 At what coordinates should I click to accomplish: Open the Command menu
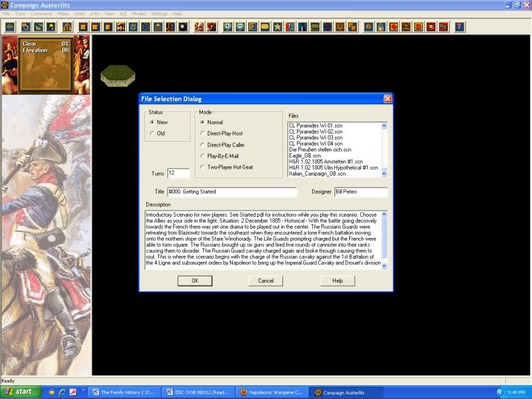pyautogui.click(x=41, y=14)
